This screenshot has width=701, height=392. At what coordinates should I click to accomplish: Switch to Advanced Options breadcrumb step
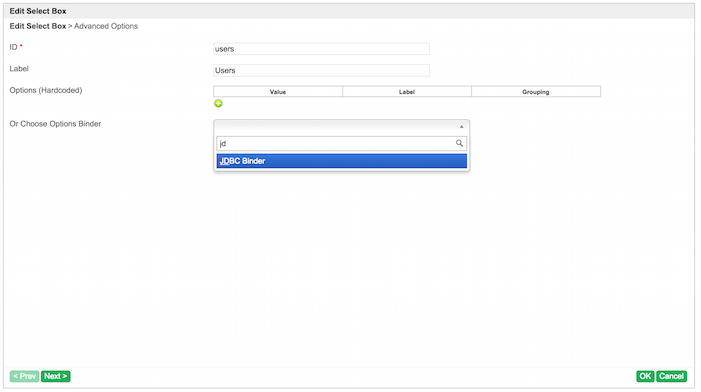[x=106, y=26]
